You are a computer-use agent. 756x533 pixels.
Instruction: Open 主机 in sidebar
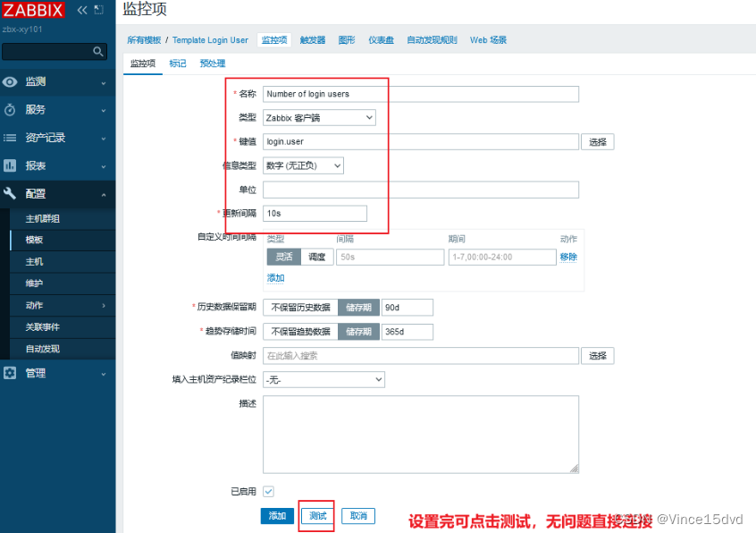[x=34, y=261]
